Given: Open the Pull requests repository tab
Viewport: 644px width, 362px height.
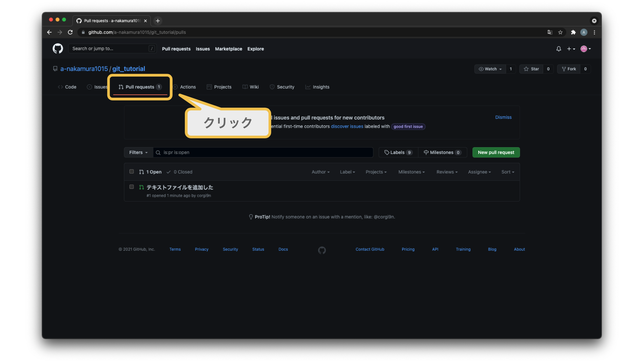Looking at the screenshot, I should tap(140, 87).
